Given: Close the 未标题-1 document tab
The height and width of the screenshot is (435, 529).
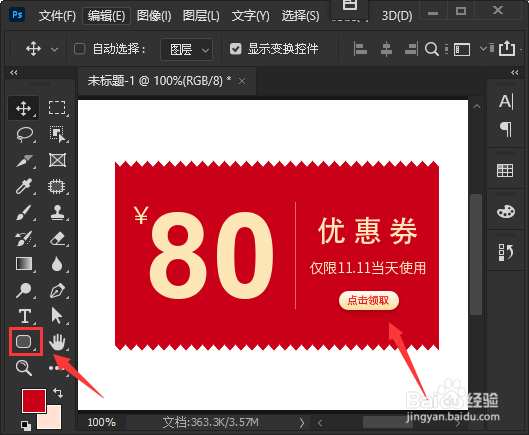Looking at the screenshot, I should coord(242,81).
